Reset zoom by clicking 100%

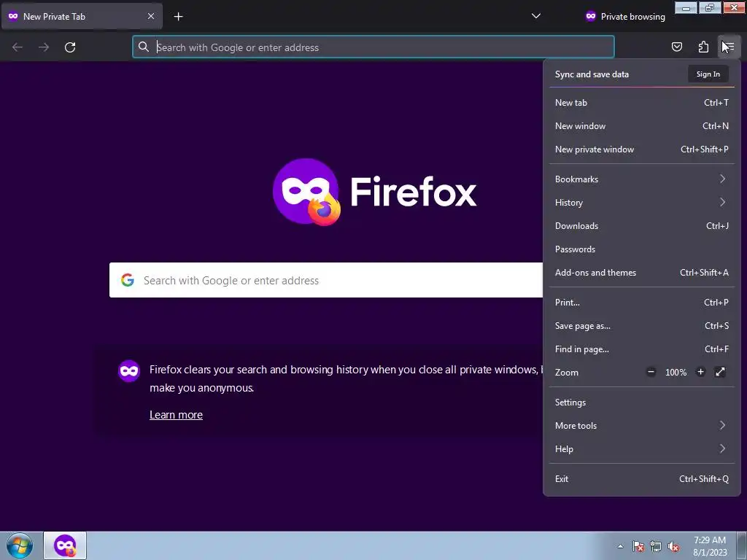[676, 373]
